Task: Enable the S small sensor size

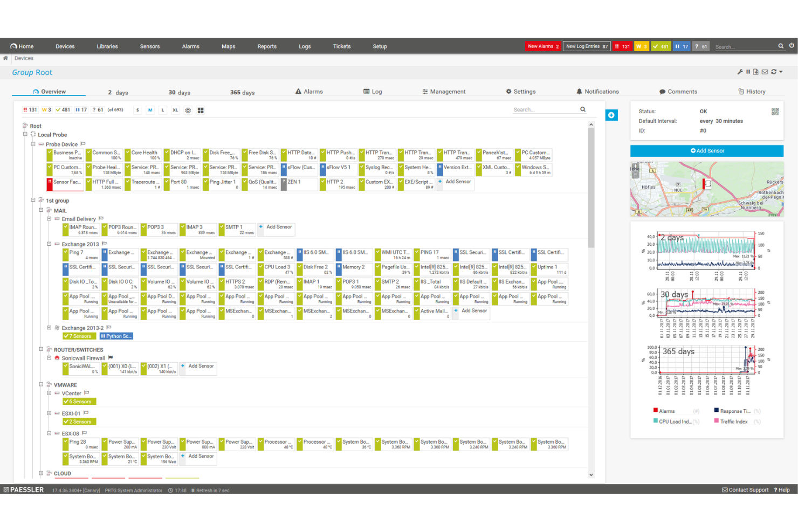Action: 137,110
